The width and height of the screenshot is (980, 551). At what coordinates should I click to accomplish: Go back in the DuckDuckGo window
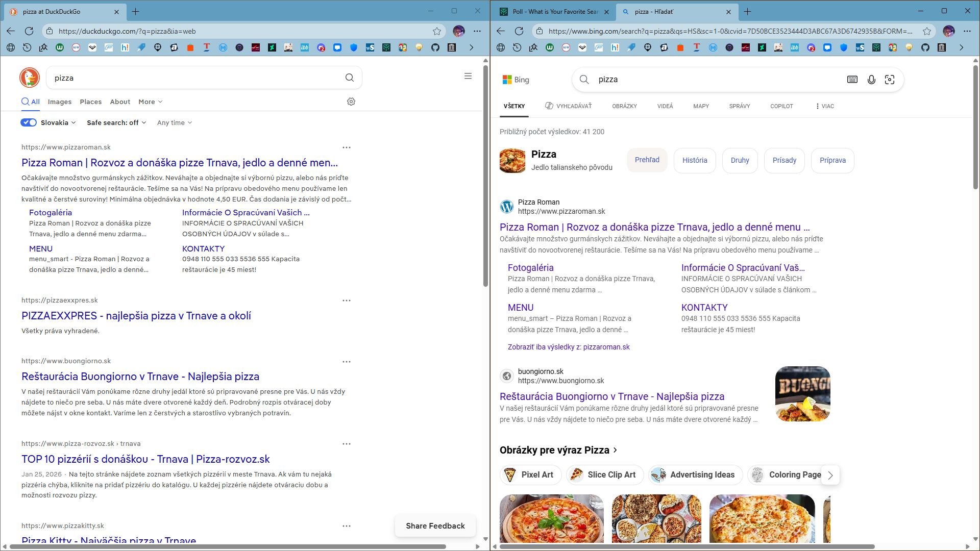(11, 31)
